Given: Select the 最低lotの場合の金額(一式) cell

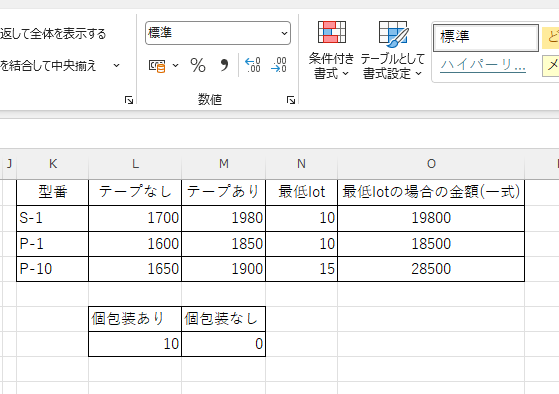Looking at the screenshot, I should [x=431, y=192].
